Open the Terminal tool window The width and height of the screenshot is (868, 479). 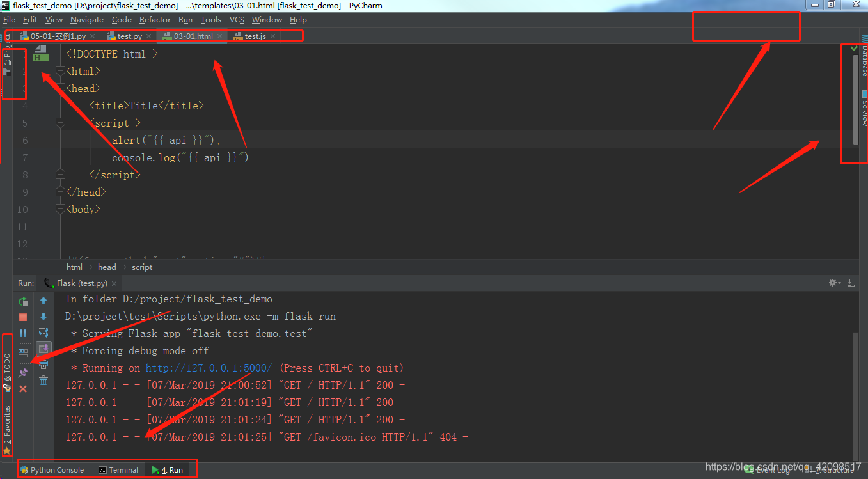tap(118, 470)
